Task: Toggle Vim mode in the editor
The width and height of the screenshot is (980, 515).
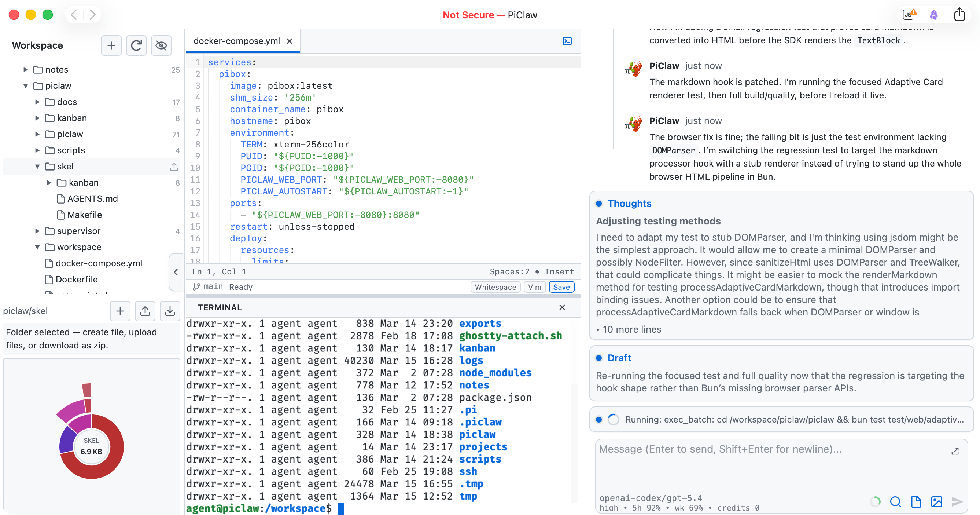Action: [534, 287]
